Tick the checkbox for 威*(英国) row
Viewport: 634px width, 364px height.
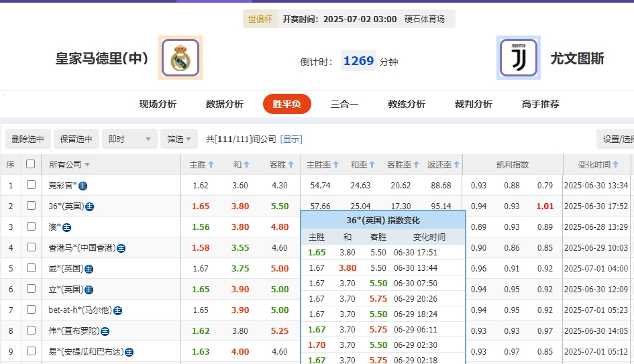30,268
